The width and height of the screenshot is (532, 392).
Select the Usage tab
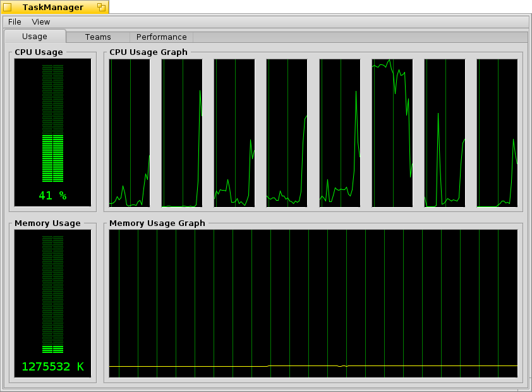point(35,36)
